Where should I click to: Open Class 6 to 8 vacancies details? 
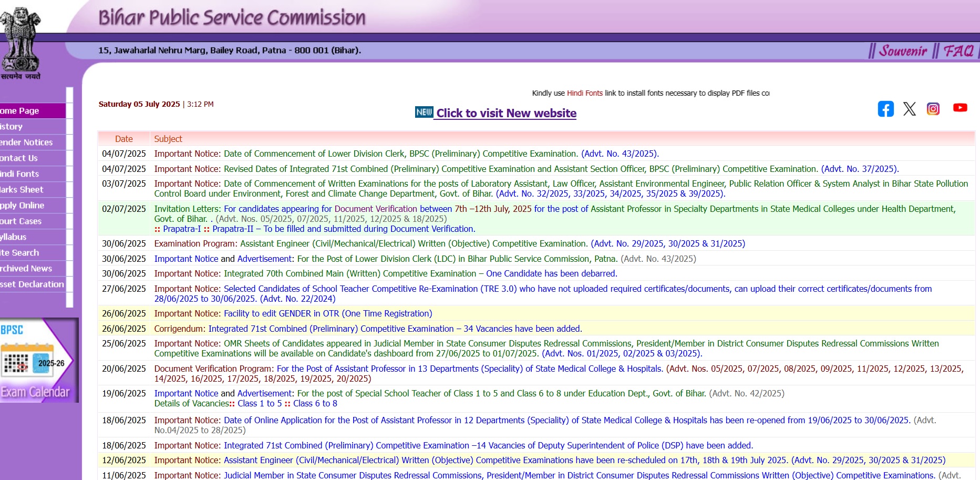pos(315,403)
